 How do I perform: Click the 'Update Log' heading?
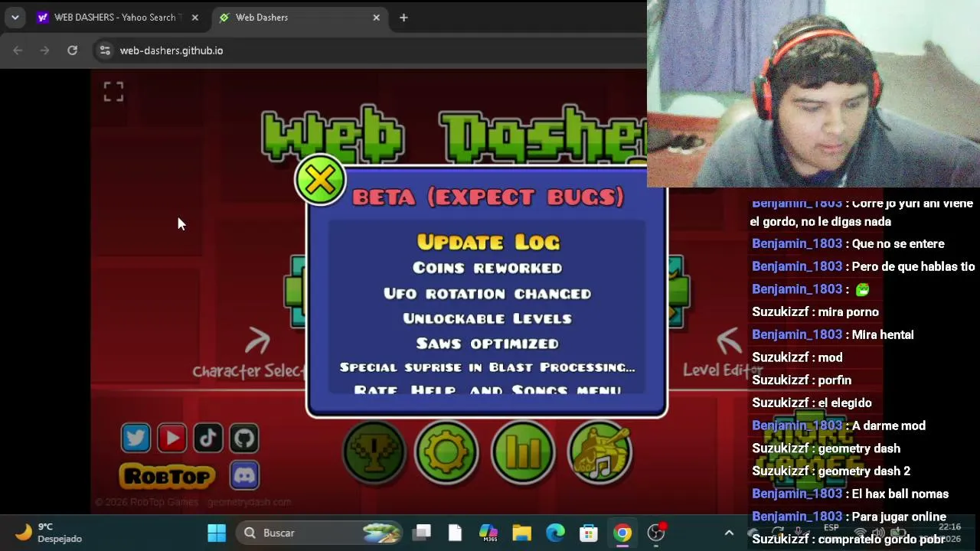coord(488,242)
